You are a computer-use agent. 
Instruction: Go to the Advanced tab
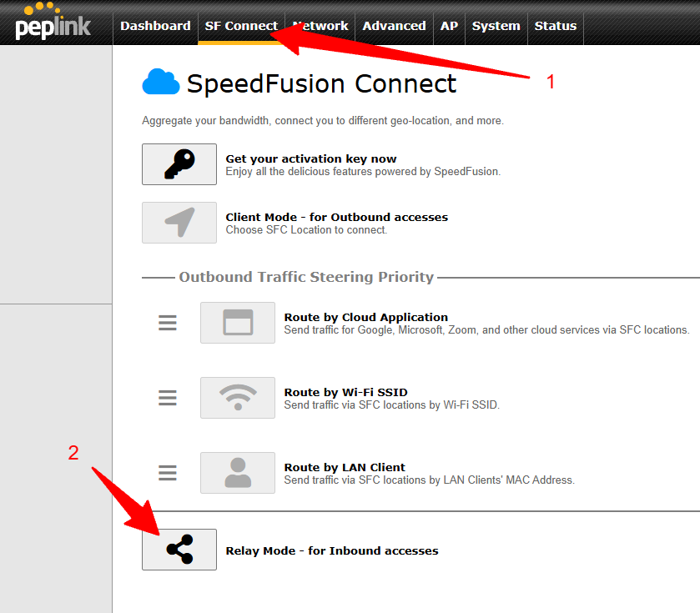394,26
